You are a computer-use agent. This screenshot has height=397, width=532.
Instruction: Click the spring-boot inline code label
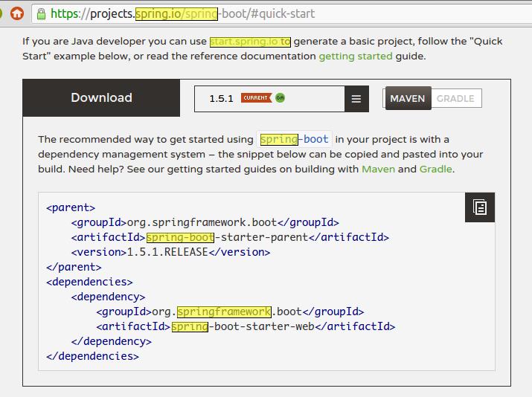pos(294,139)
